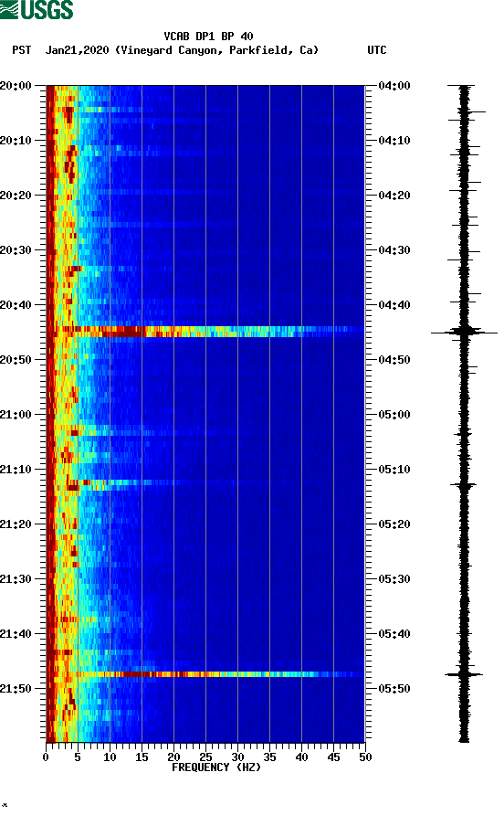The width and height of the screenshot is (504, 815).
Task: Click '(Vineyard Canyon, Parkfield, Ca)' location text
Action: 216,50
